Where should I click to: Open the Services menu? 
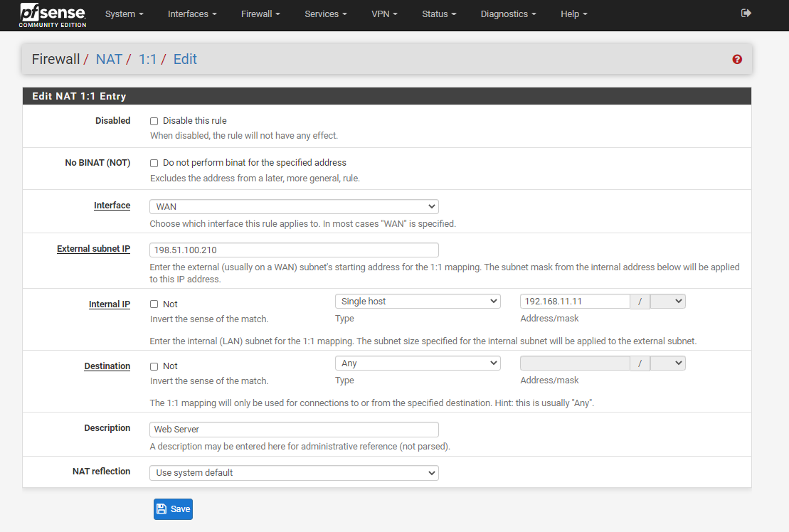(x=326, y=14)
